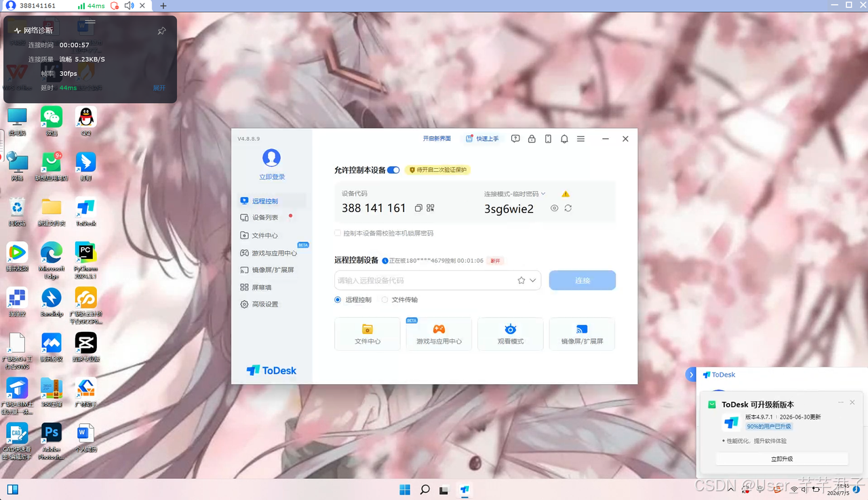This screenshot has height=500, width=868.
Task: Open the 远程控制 sidebar tab
Action: pos(271,201)
